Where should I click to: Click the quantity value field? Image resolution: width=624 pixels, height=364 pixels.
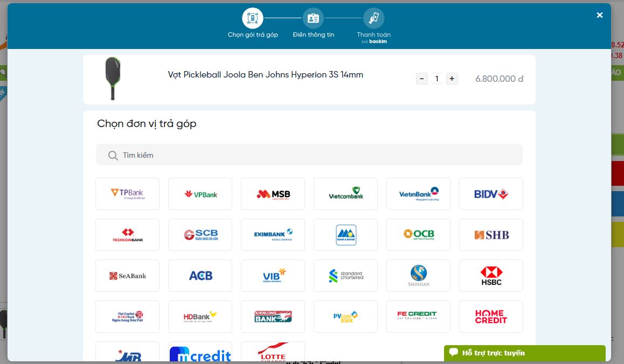tap(436, 79)
